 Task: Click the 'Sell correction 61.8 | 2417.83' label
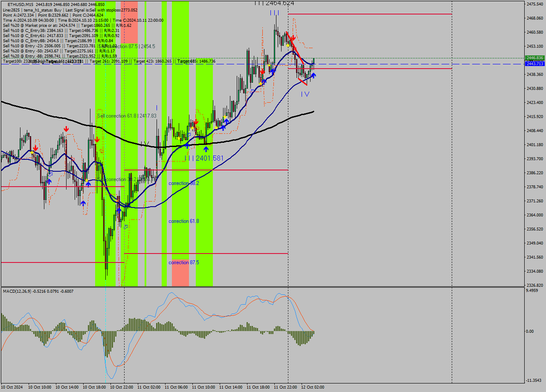pyautogui.click(x=127, y=116)
